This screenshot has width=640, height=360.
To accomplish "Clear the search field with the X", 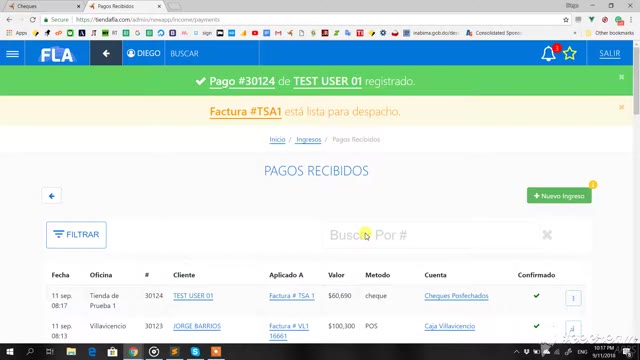I will 547,235.
